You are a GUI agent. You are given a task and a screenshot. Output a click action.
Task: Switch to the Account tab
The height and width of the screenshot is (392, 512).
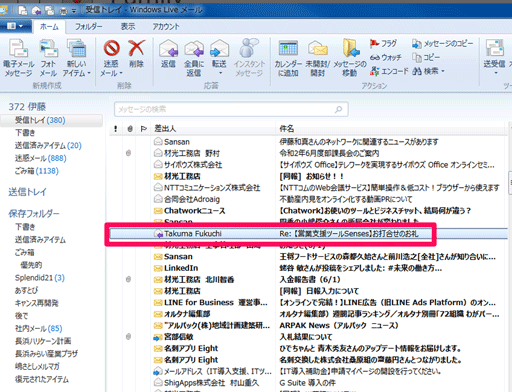[x=166, y=27]
